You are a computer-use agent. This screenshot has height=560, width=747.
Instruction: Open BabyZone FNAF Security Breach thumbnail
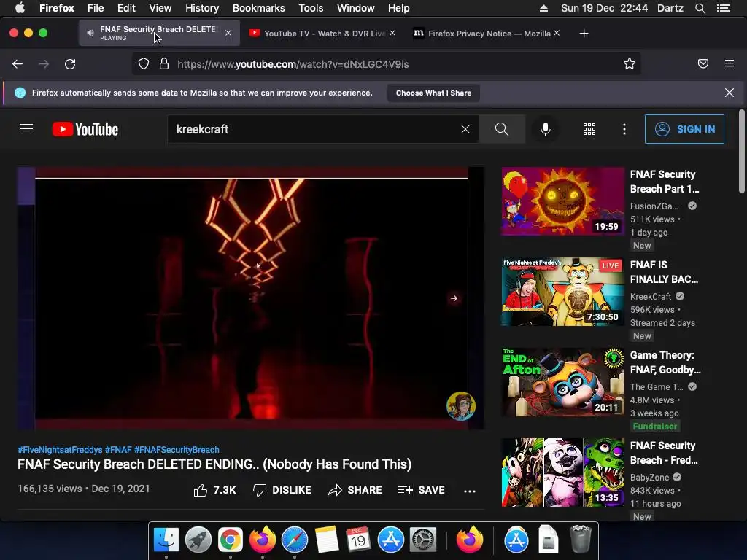(562, 472)
